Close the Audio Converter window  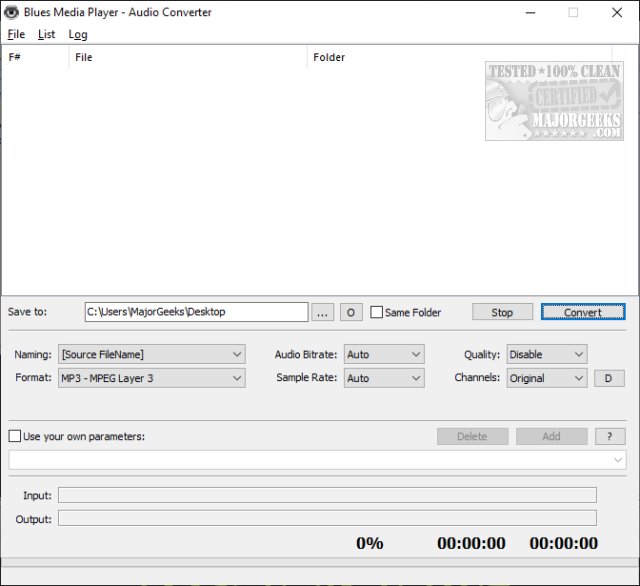point(617,13)
